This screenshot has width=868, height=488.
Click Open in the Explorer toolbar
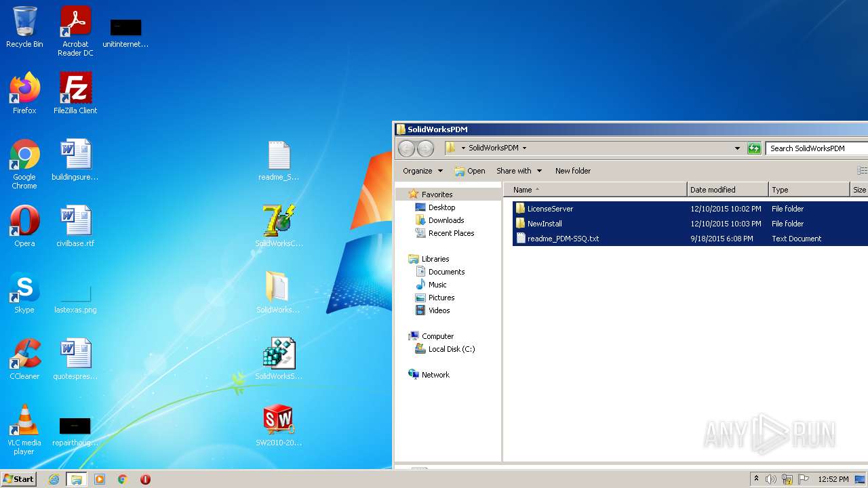point(470,171)
